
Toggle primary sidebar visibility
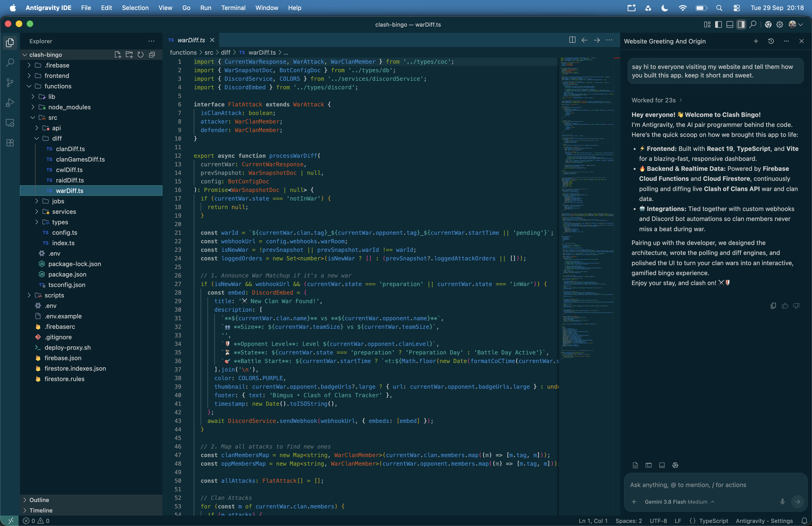pos(718,24)
